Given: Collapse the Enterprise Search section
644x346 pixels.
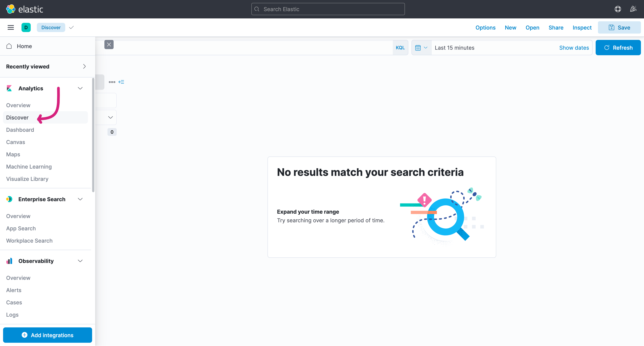Looking at the screenshot, I should pyautogui.click(x=80, y=199).
